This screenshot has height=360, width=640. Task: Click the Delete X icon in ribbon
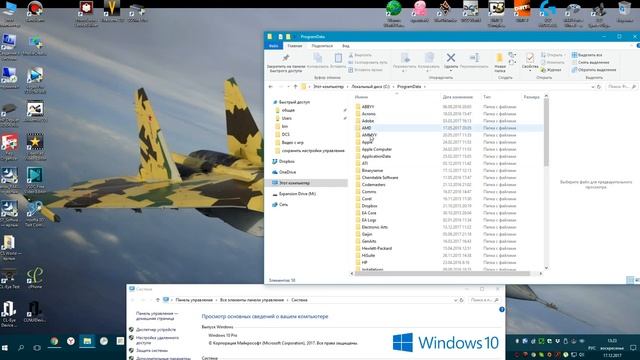pos(451,58)
